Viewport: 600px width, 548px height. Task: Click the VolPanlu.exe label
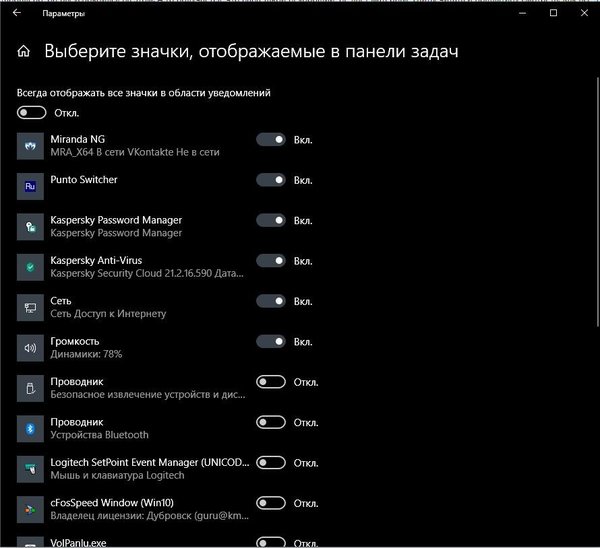[78, 543]
